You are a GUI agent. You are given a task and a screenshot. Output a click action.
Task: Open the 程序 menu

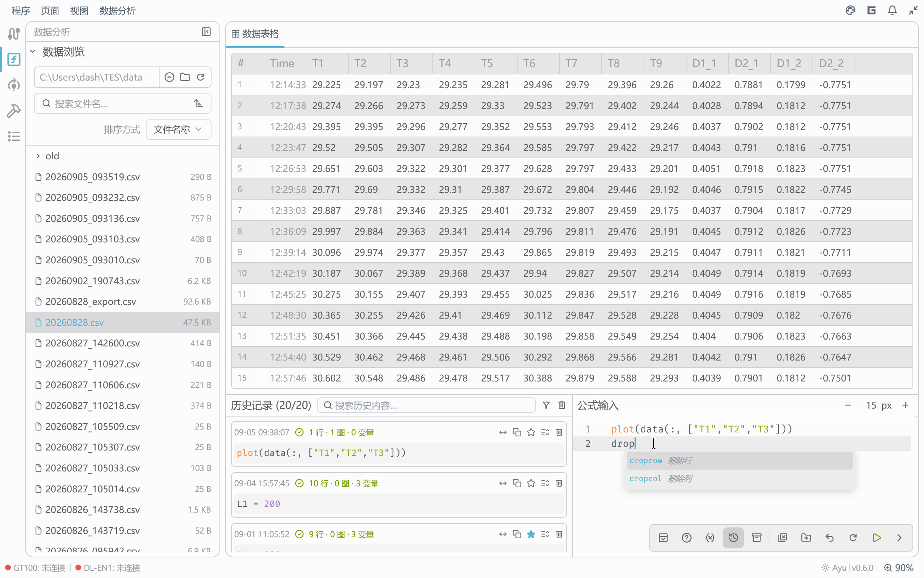(21, 11)
